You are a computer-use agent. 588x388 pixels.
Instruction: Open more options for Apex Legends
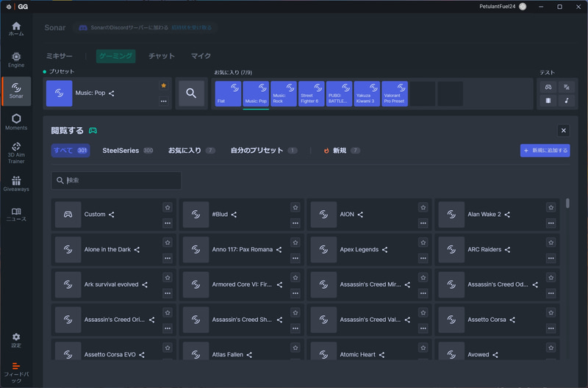(423, 258)
